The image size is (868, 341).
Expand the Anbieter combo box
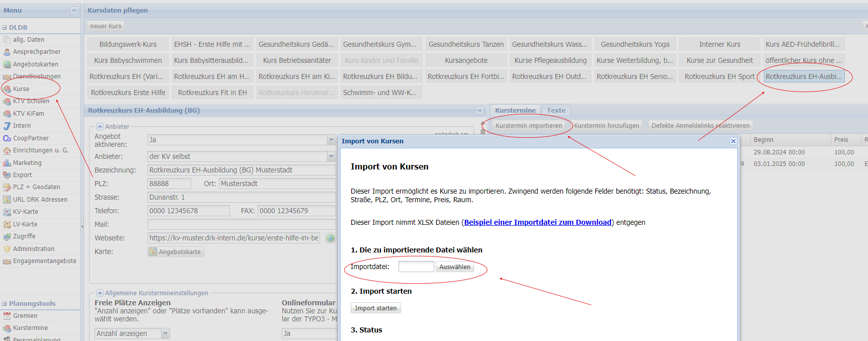331,156
